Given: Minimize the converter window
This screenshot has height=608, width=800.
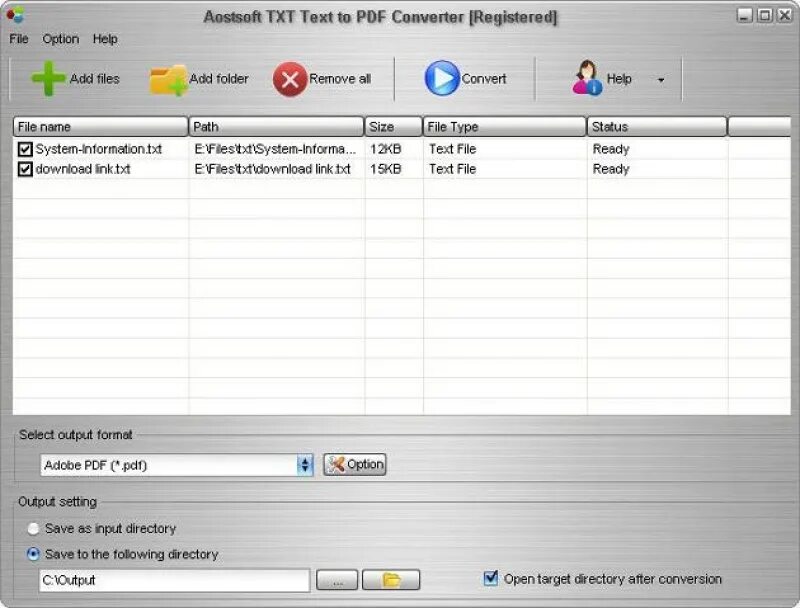Looking at the screenshot, I should tap(745, 15).
